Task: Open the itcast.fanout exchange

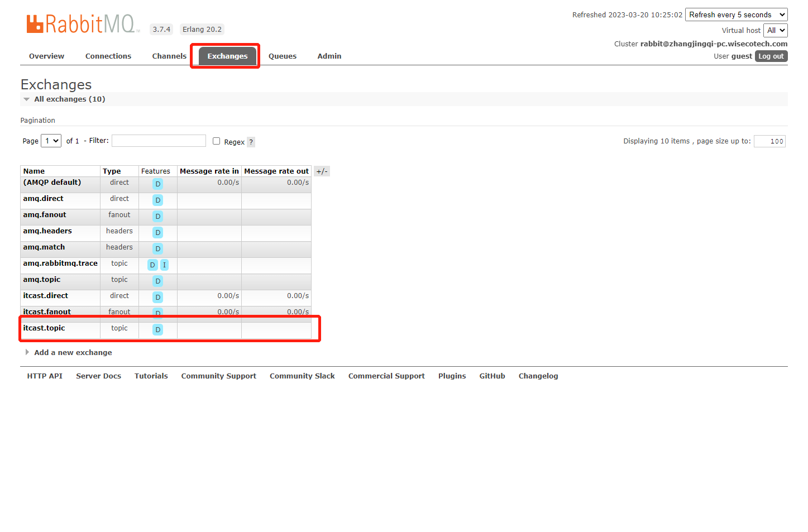Action: tap(47, 311)
